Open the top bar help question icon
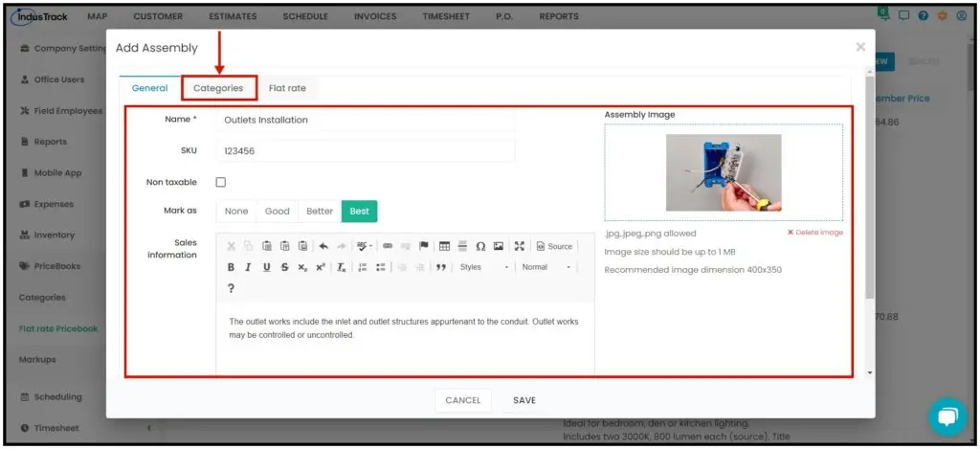The height and width of the screenshot is (449, 980). coord(924,16)
